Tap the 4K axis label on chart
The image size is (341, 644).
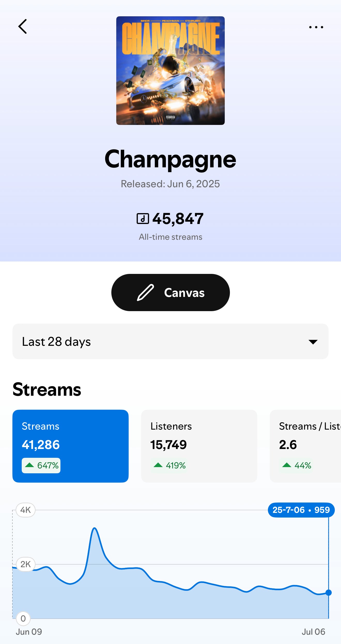26,510
